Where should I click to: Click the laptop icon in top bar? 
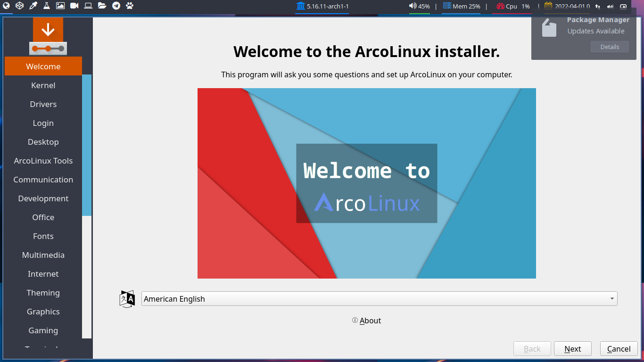click(88, 6)
